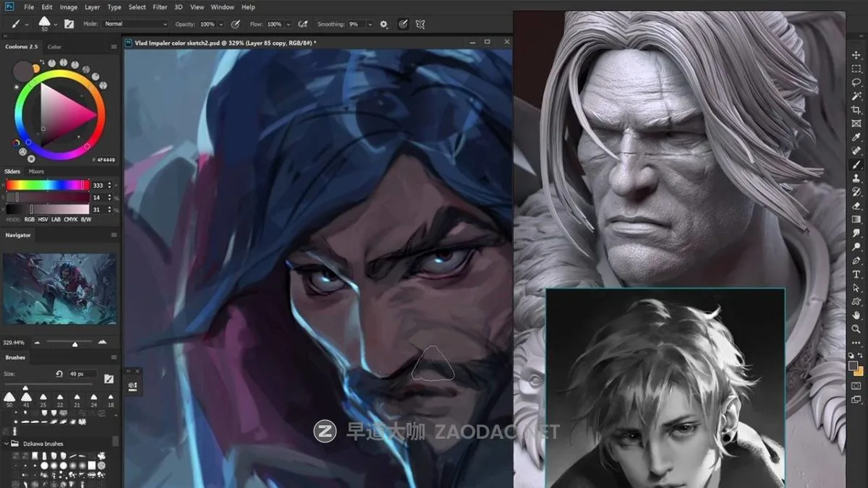Toggle symmetry paint butterfly icon
868x488 pixels.
pyautogui.click(x=420, y=24)
